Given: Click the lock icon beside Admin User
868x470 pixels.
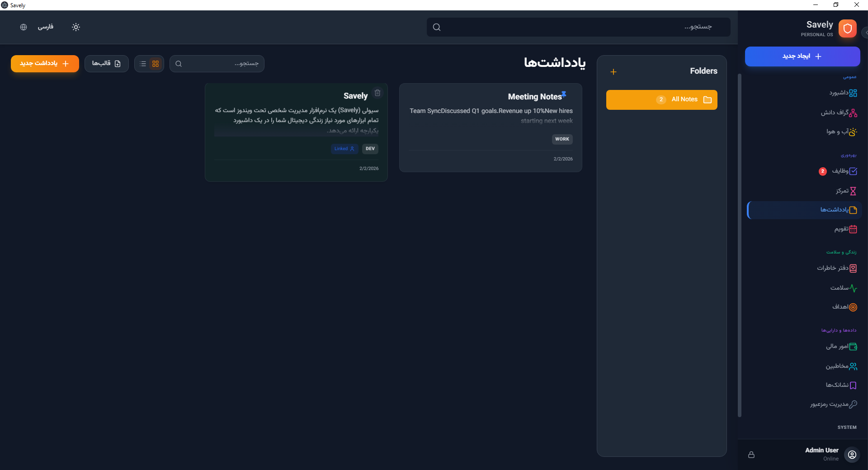Looking at the screenshot, I should [751, 455].
